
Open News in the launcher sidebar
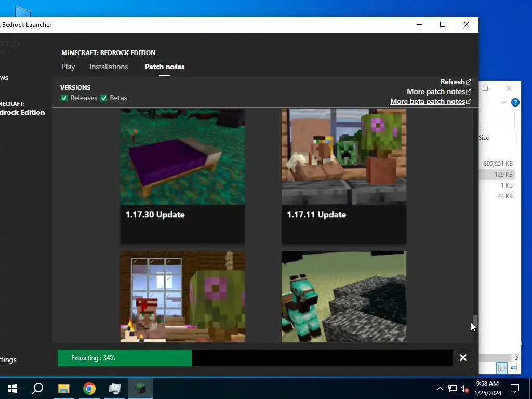4,78
